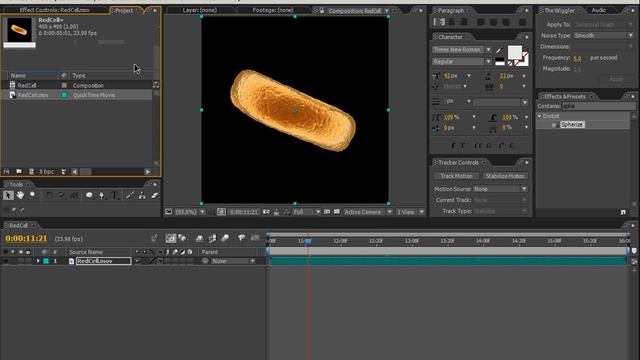Click the Frame Blending icon in timeline

(x=212, y=238)
